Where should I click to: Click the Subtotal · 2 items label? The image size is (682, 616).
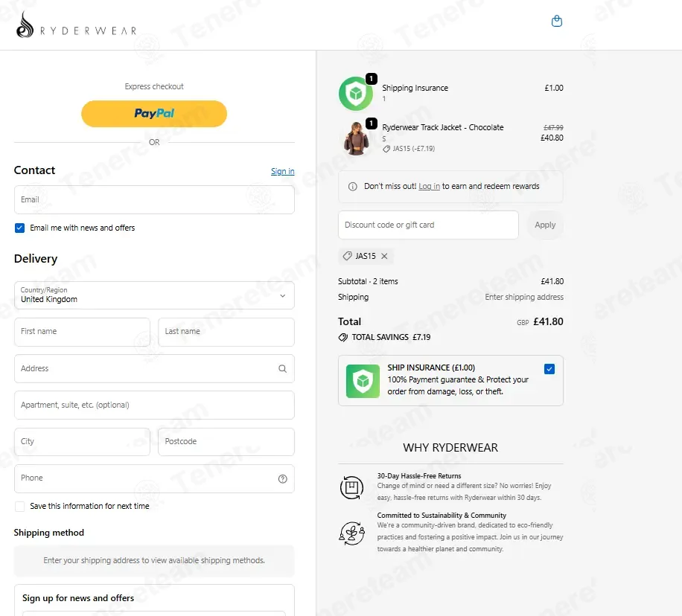368,281
